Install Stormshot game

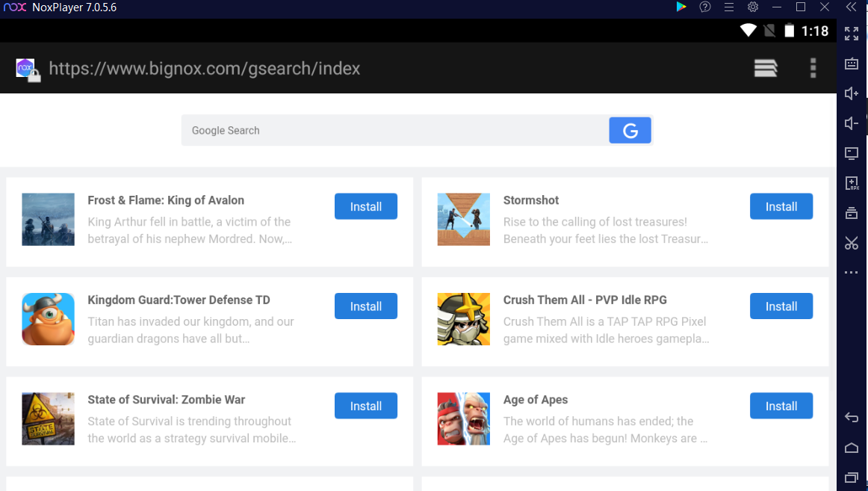tap(781, 206)
